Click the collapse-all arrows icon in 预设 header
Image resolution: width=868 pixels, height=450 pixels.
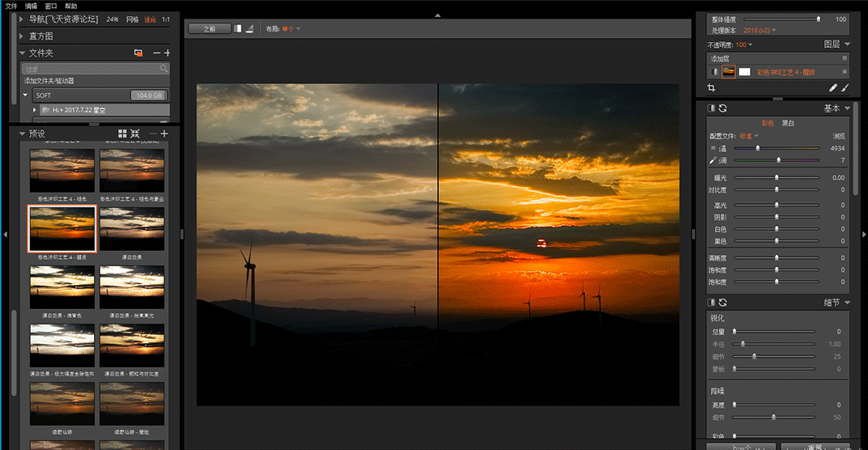(135, 134)
